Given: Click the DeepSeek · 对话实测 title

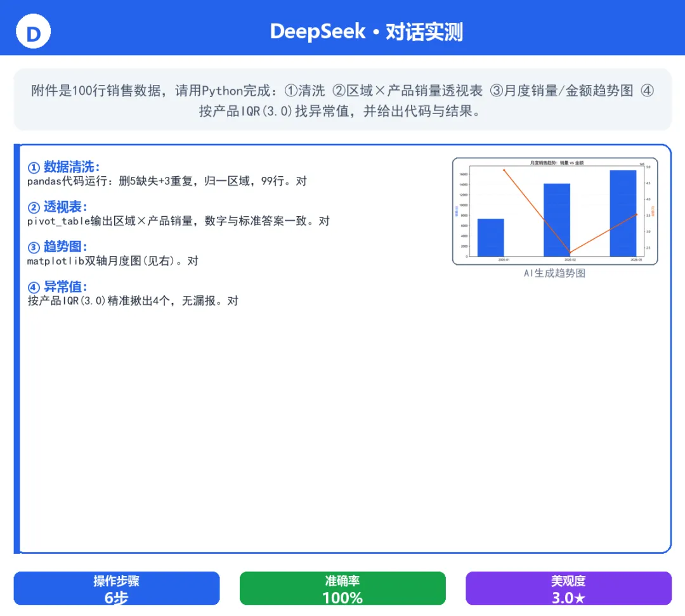Looking at the screenshot, I should coord(366,32).
